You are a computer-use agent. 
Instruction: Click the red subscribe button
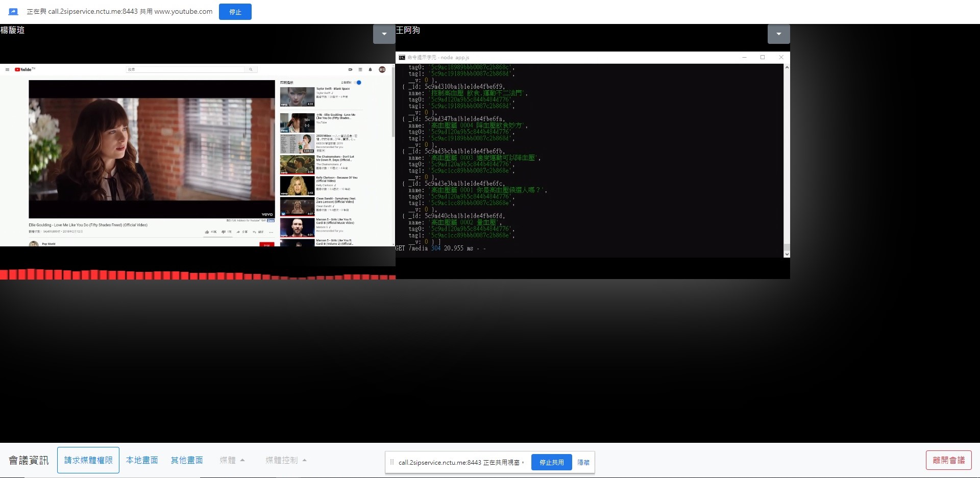[267, 245]
